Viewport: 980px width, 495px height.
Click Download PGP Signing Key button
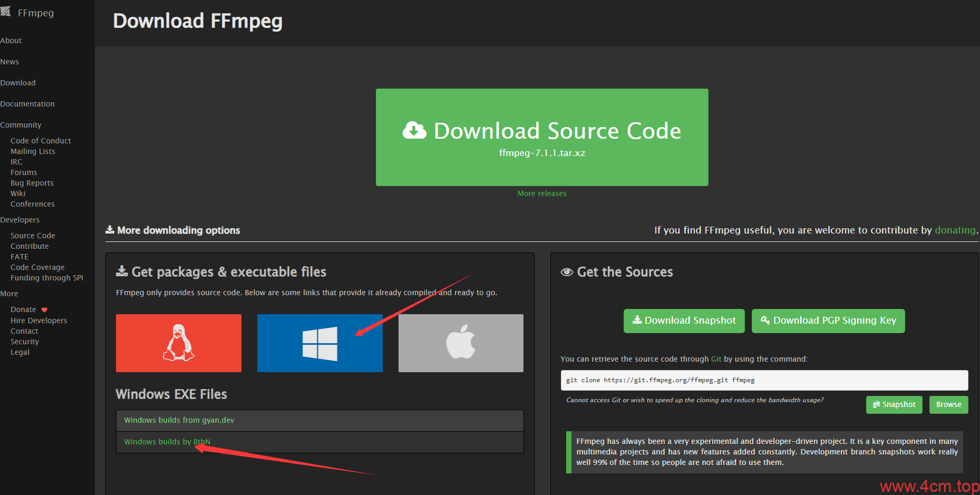828,321
